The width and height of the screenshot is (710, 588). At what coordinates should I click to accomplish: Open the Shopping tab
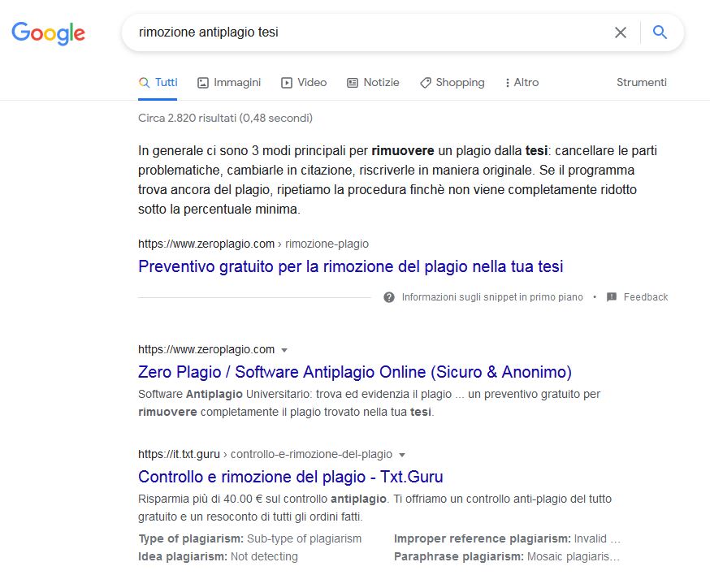coord(452,82)
